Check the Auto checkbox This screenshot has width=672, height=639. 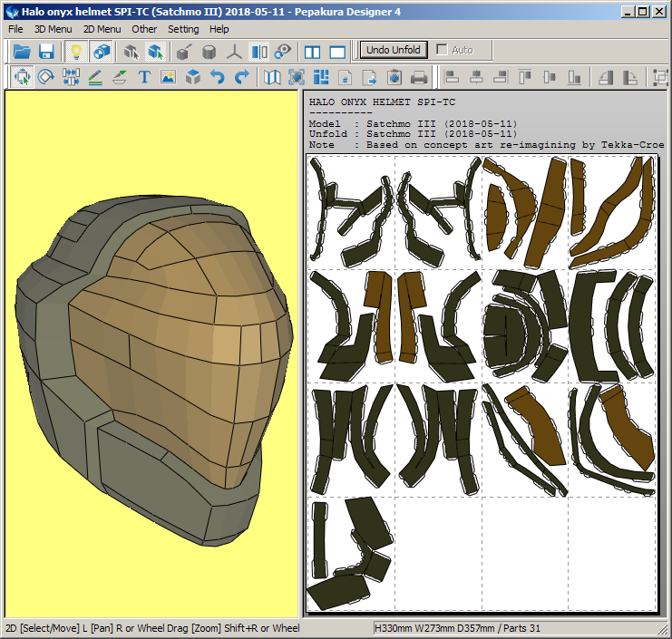click(x=442, y=49)
